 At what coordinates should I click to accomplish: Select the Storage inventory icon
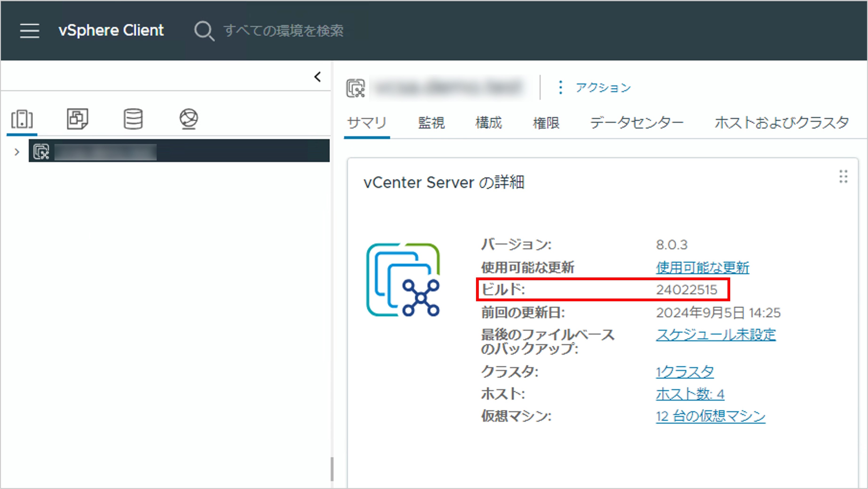[x=133, y=119]
